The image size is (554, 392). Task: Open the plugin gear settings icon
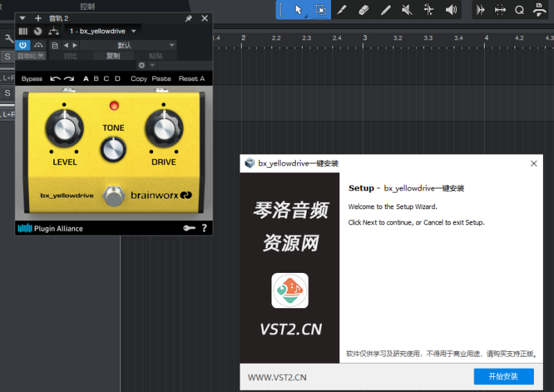142,65
